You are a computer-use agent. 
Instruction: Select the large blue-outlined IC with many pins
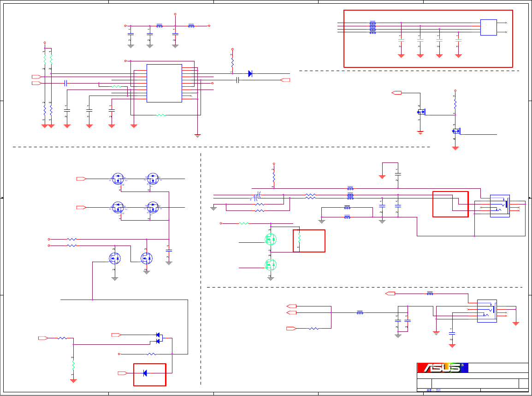(x=164, y=83)
